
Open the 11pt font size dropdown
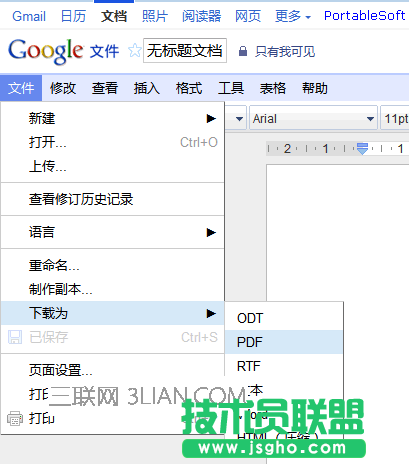pos(395,118)
